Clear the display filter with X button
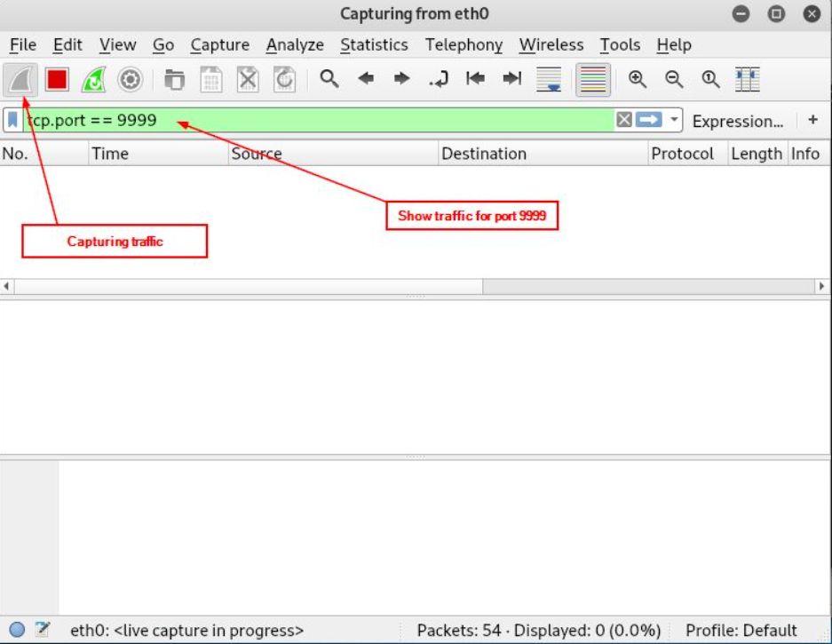The image size is (832, 644). tap(624, 120)
